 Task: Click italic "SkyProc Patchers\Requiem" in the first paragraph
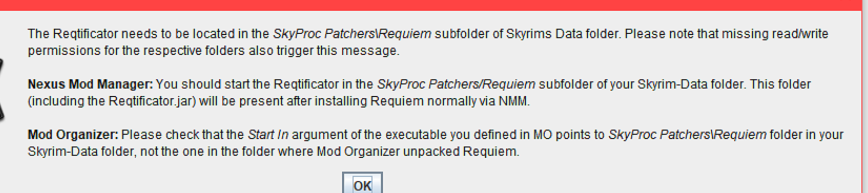352,34
